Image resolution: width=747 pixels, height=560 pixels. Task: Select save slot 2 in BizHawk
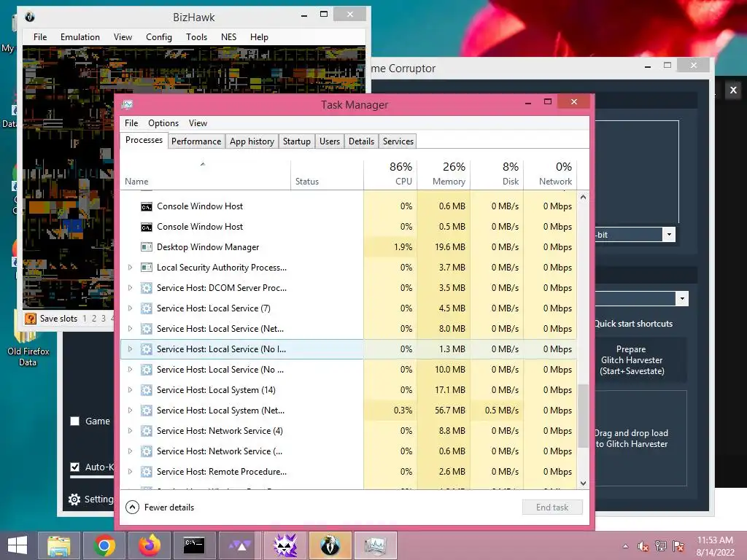click(94, 319)
